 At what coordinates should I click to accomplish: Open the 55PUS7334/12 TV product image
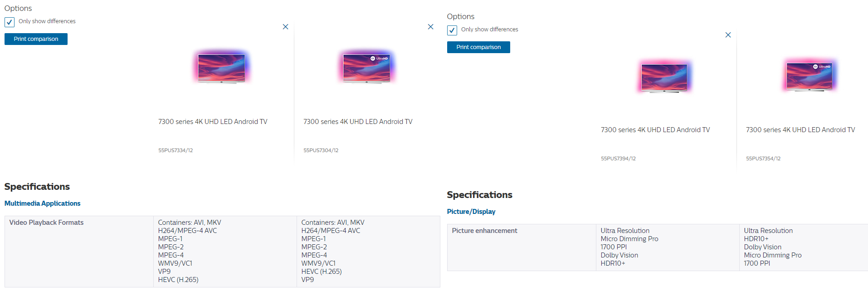[221, 68]
